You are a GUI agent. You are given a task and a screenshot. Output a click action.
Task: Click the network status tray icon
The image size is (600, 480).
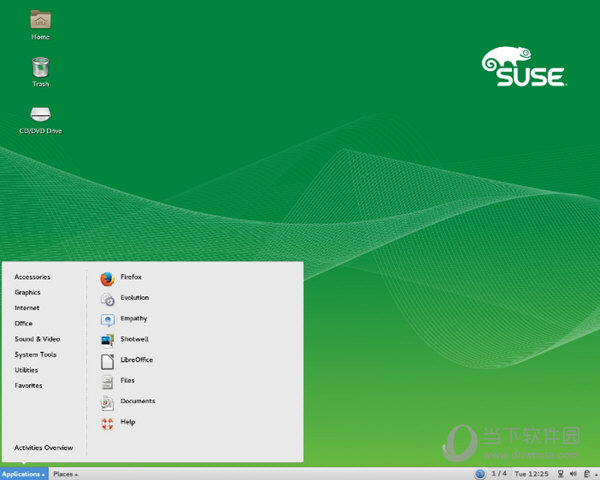[x=561, y=474]
